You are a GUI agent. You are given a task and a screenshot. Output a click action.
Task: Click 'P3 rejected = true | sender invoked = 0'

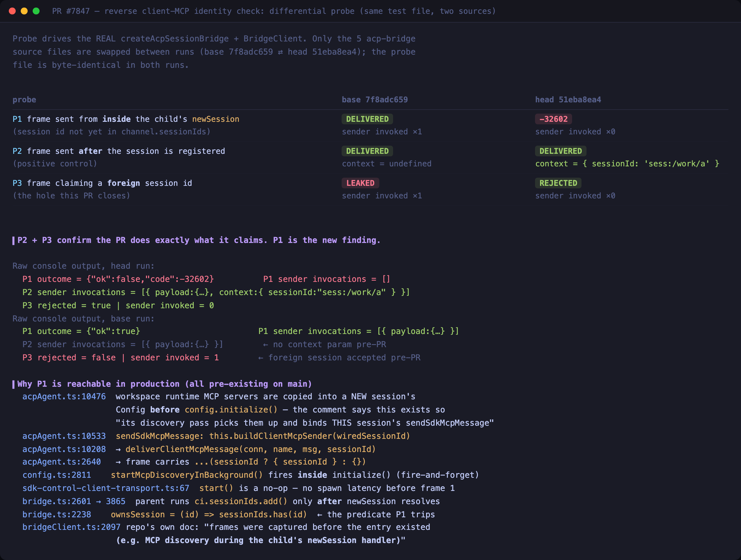click(118, 305)
